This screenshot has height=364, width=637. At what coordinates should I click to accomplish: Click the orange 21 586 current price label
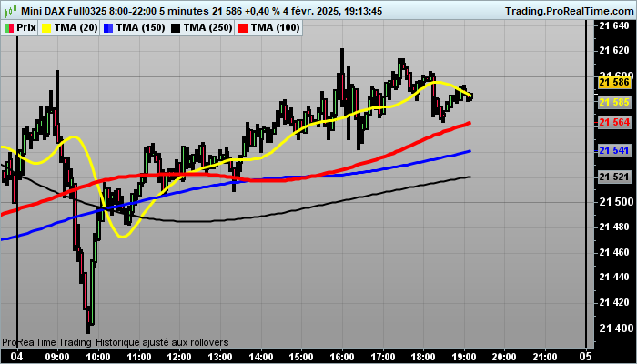point(614,83)
